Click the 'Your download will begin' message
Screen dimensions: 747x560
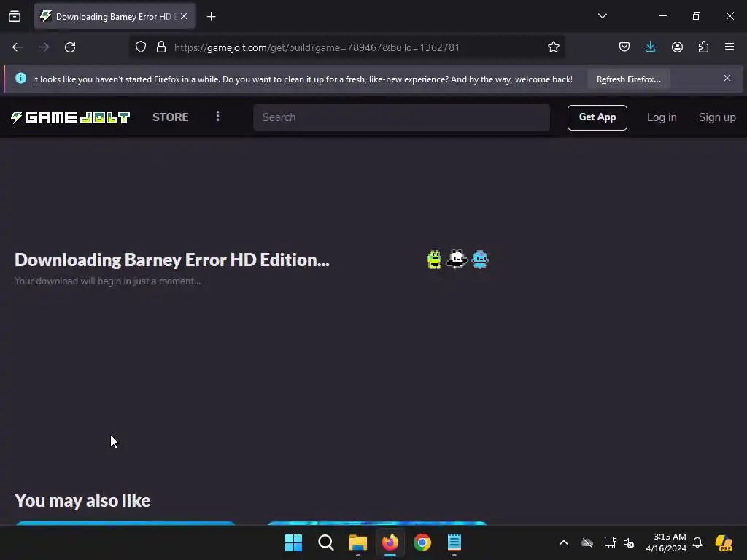coord(107,281)
